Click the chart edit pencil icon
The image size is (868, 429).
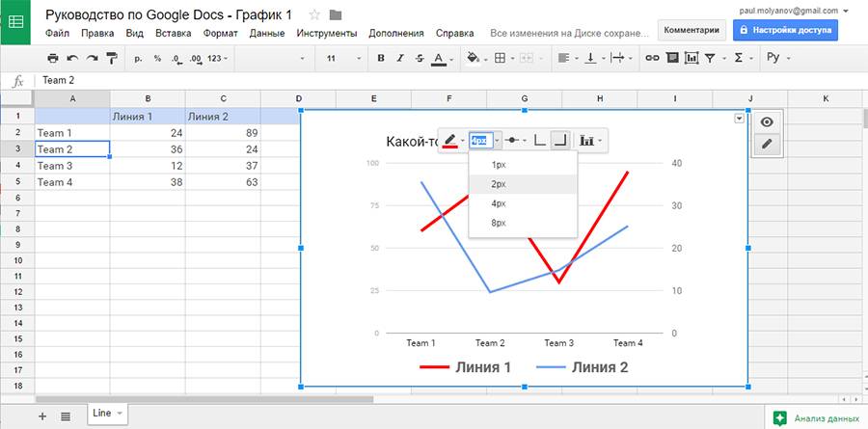click(767, 144)
